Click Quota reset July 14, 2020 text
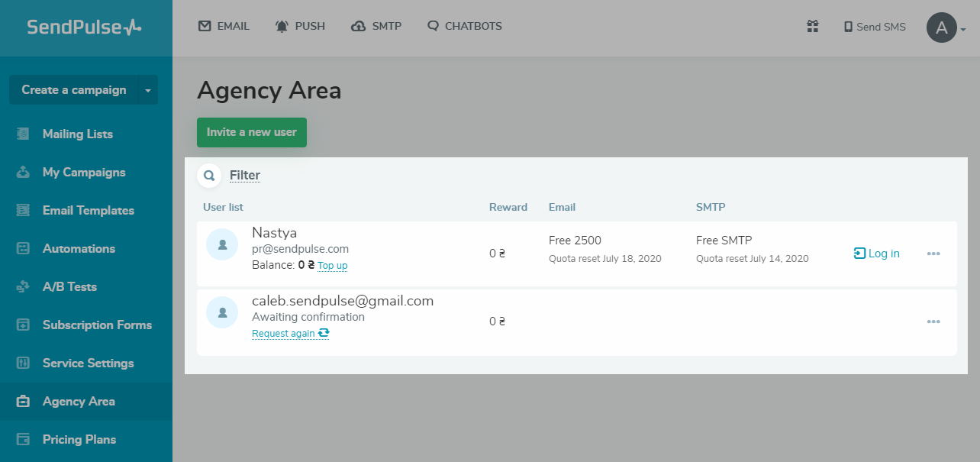Image resolution: width=980 pixels, height=462 pixels. click(x=753, y=259)
